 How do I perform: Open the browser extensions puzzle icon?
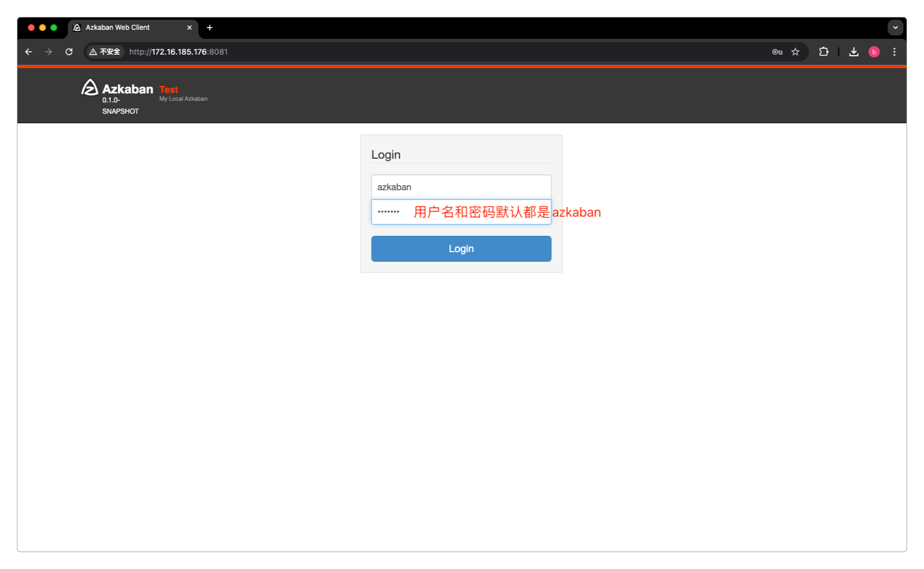click(x=824, y=52)
